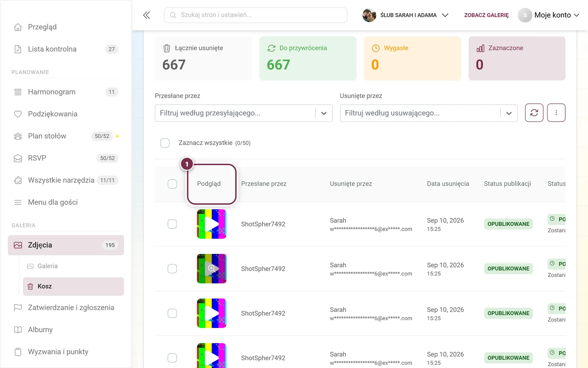
Task: Go to Lista kontrolna page
Action: click(x=66, y=49)
